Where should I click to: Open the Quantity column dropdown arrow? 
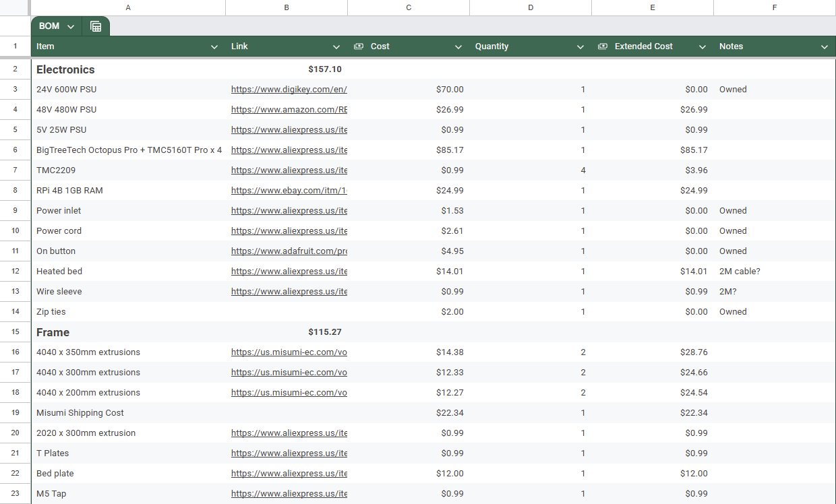(580, 47)
